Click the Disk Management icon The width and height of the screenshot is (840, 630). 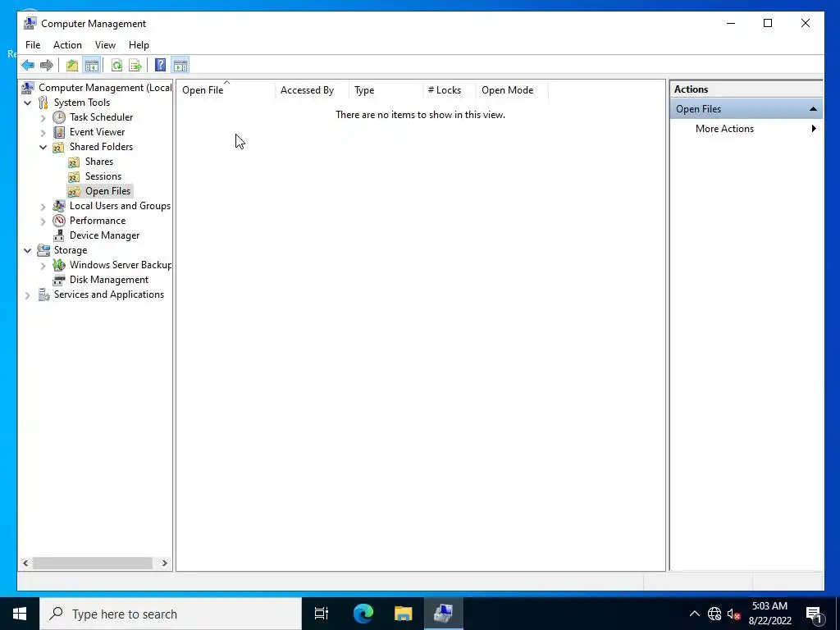tap(59, 280)
